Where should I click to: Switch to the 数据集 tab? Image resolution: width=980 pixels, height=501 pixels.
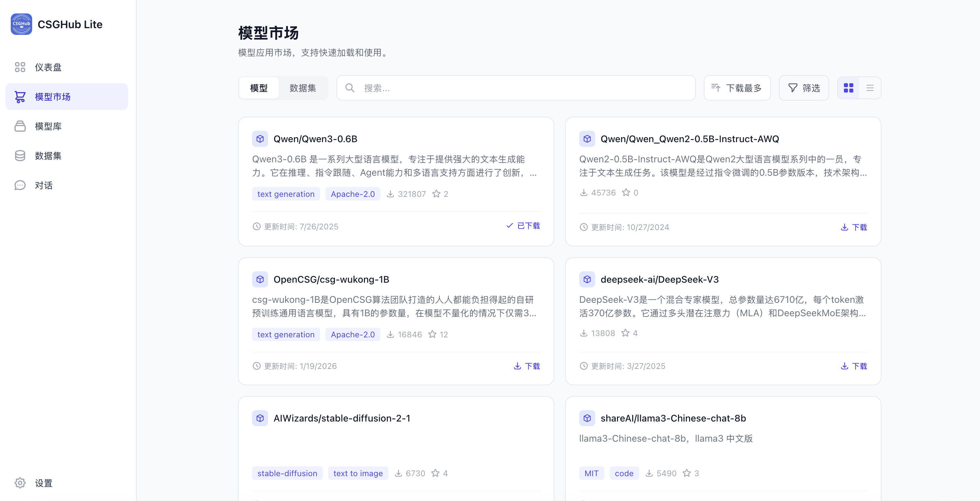coord(302,88)
